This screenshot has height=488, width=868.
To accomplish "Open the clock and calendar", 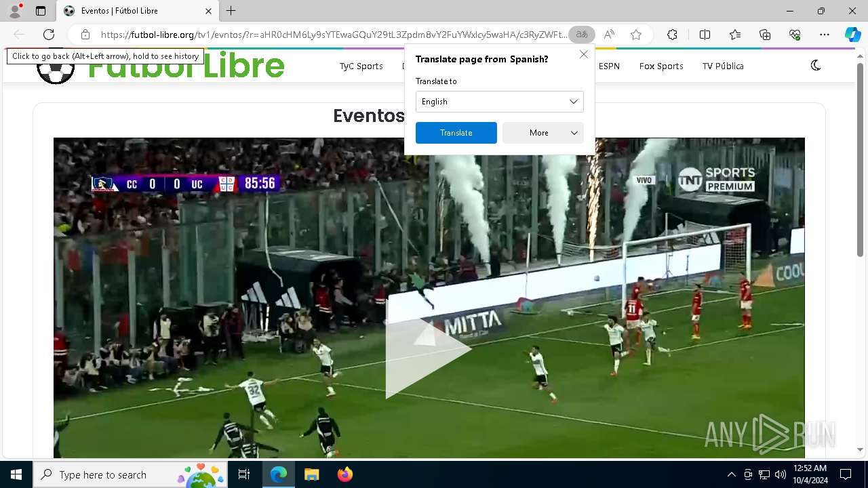I will [x=810, y=474].
